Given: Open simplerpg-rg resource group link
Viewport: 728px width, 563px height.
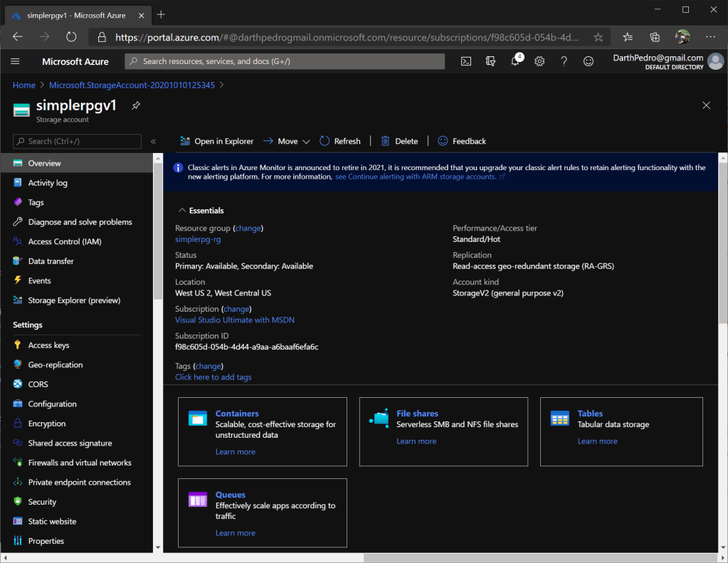Looking at the screenshot, I should 198,239.
